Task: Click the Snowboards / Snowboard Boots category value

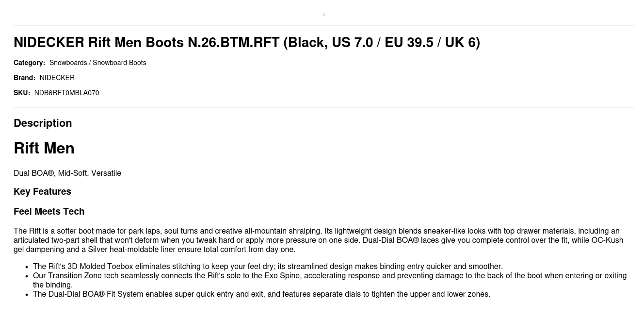Action: [x=97, y=63]
